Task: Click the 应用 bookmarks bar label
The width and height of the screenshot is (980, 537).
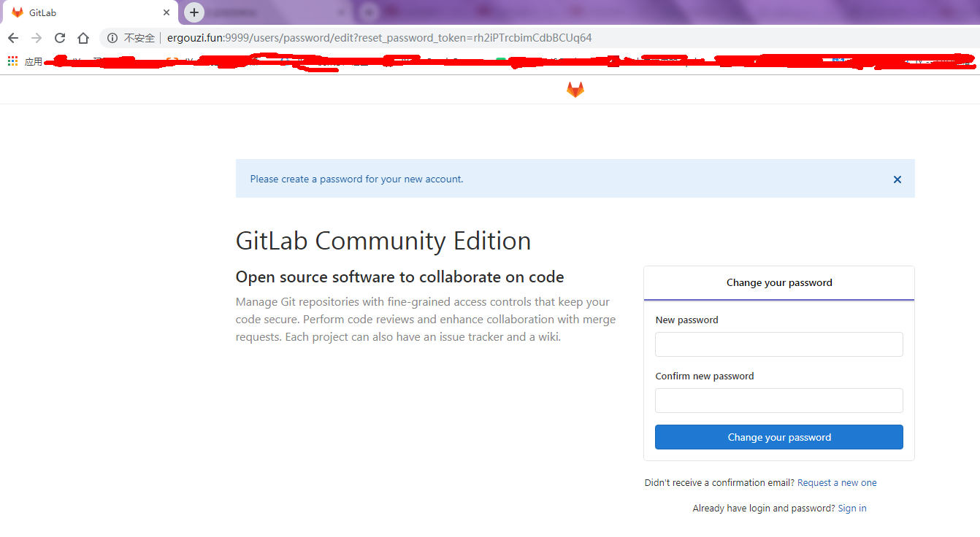Action: (34, 61)
